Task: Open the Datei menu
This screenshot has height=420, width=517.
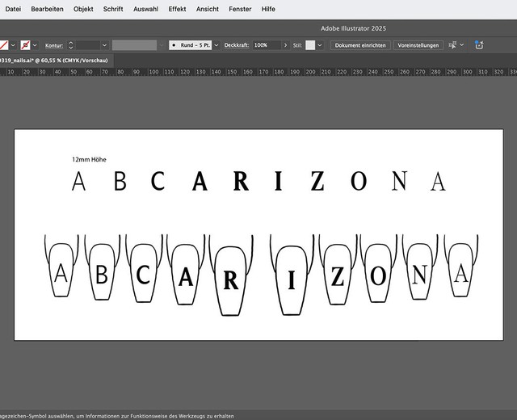Action: (x=13, y=9)
